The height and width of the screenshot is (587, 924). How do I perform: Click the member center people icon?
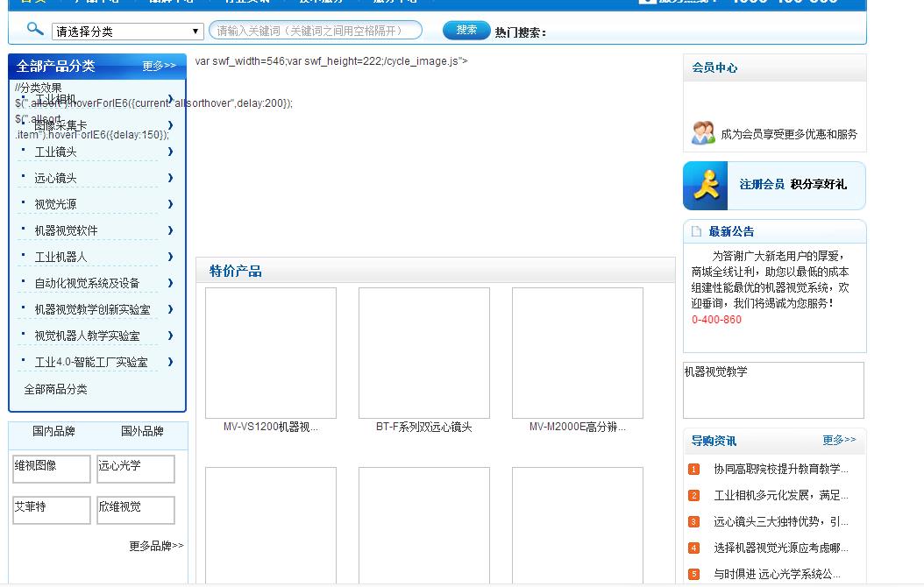[x=703, y=133]
